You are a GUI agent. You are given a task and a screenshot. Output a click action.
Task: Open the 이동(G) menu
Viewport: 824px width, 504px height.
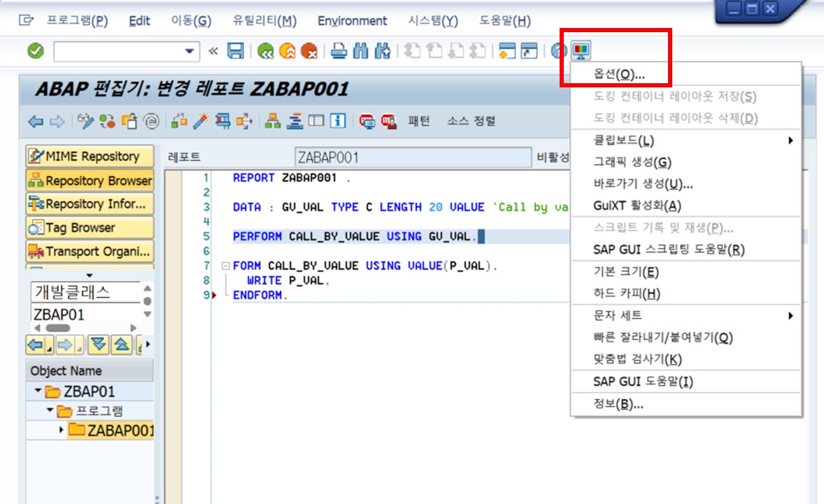pyautogui.click(x=191, y=20)
